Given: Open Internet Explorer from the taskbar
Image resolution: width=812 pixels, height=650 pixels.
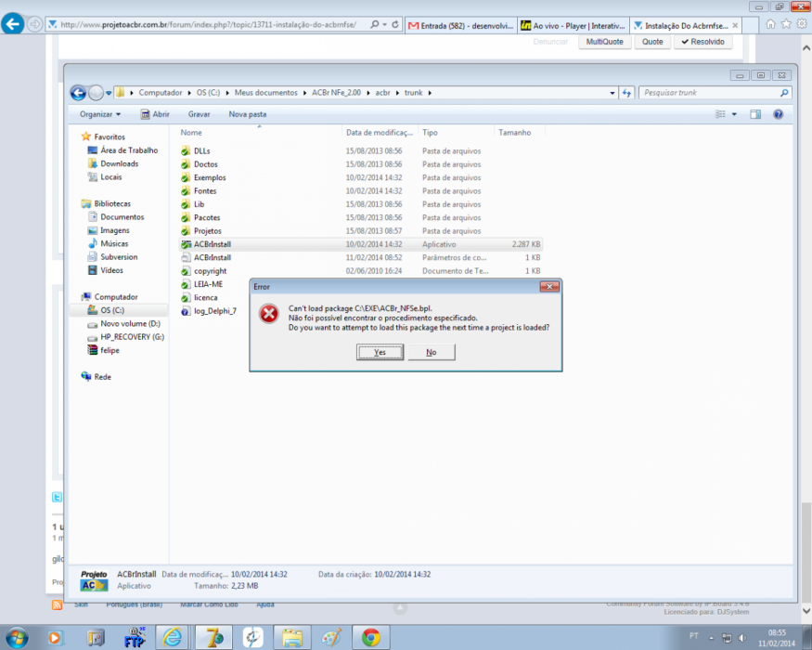Looking at the screenshot, I should (172, 638).
